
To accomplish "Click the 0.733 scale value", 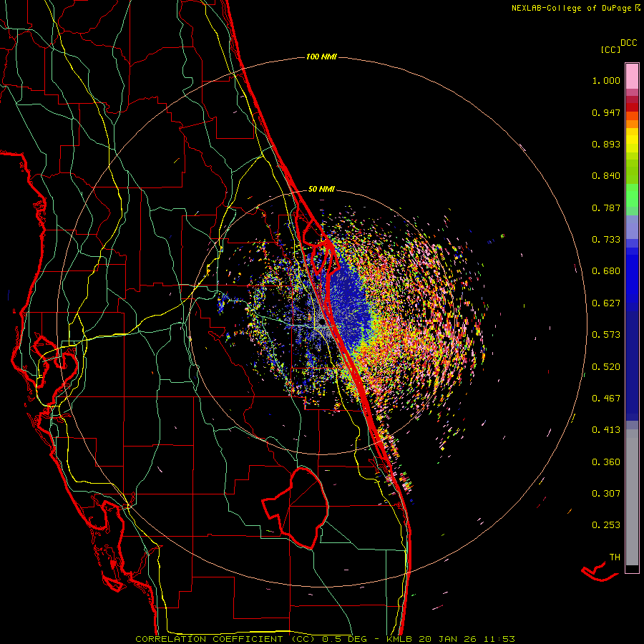I will (606, 240).
